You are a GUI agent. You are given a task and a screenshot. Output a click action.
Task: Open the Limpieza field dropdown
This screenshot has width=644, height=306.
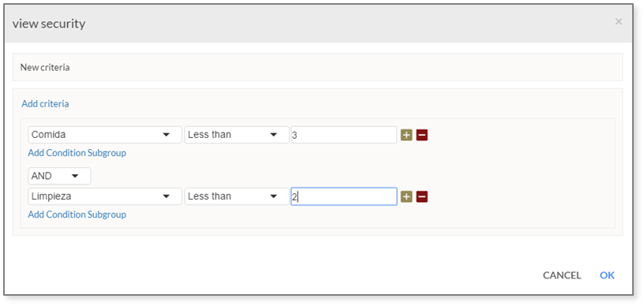pyautogui.click(x=105, y=196)
